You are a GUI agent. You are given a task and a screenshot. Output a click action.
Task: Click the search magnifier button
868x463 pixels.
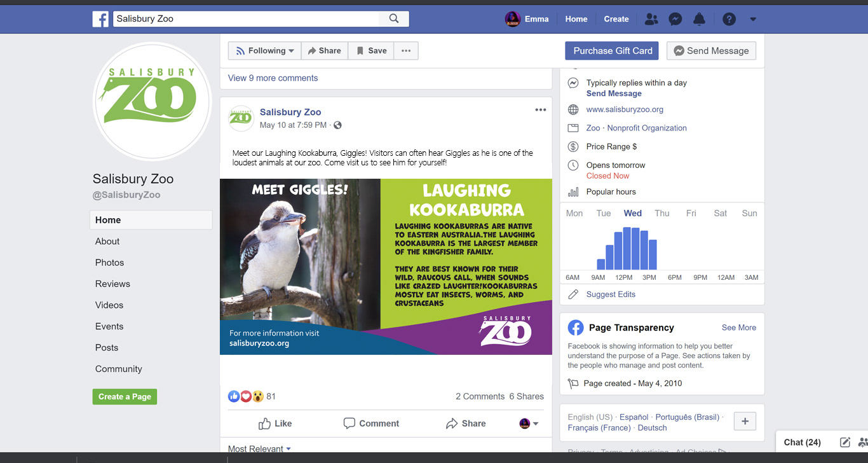[x=394, y=19]
